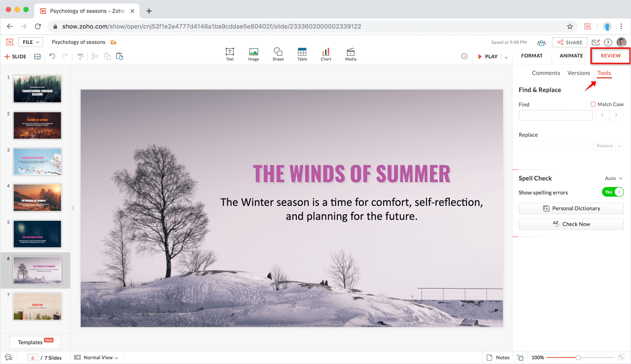Screen dimensions: 631x364
Task: Open Chrome three-dot menu
Action: point(621,26)
